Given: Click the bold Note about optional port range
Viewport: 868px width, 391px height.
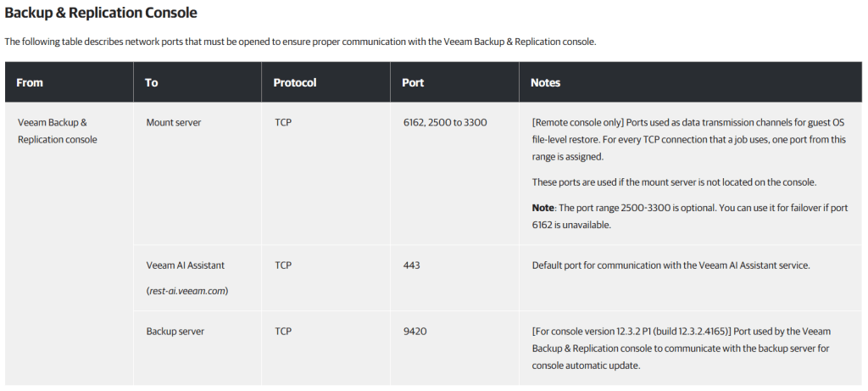Looking at the screenshot, I should [542, 208].
